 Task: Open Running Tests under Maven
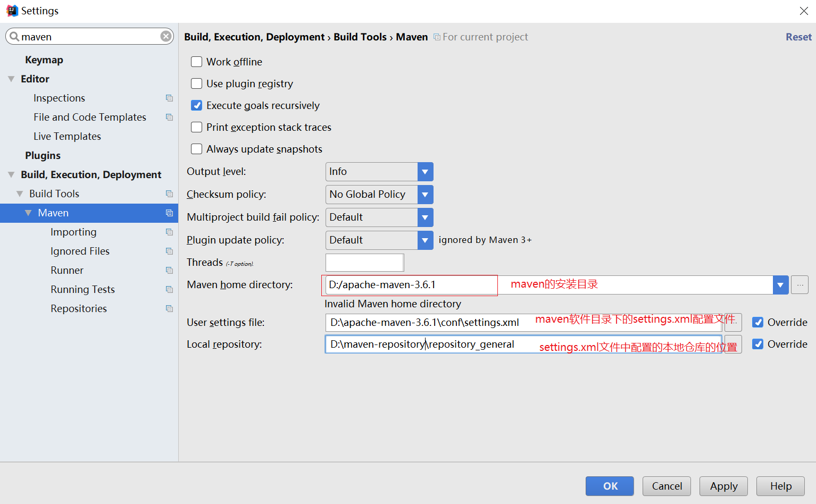(82, 289)
